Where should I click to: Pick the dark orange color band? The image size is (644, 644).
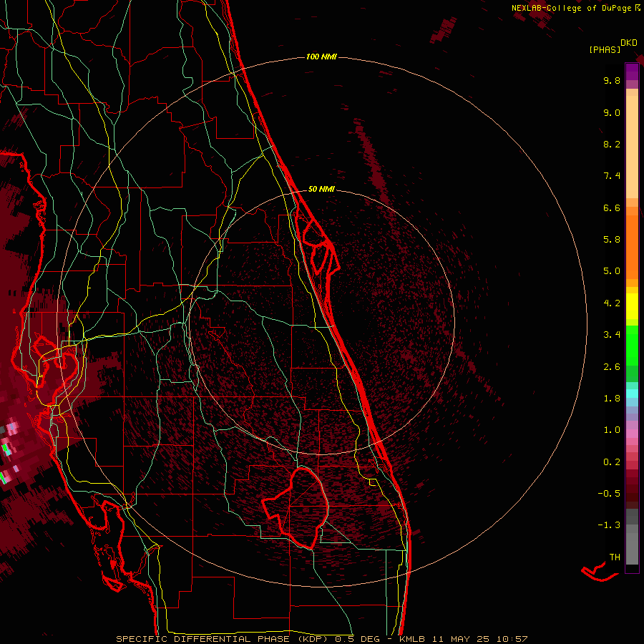point(632,247)
